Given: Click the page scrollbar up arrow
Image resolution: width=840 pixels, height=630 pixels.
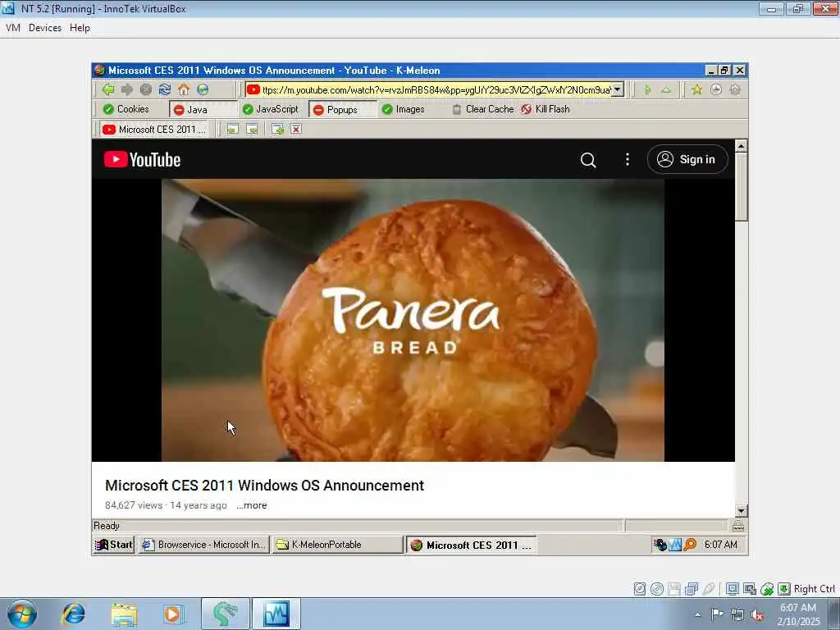Looking at the screenshot, I should [x=741, y=146].
